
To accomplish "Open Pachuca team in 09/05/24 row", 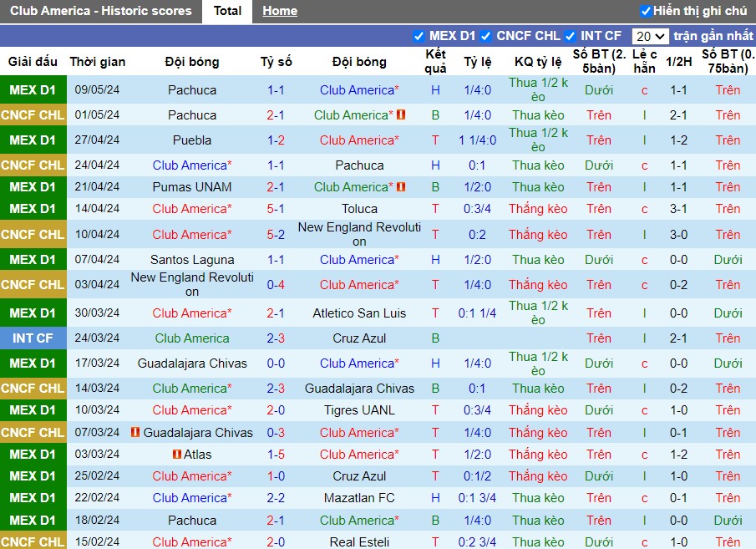I will click(x=192, y=90).
